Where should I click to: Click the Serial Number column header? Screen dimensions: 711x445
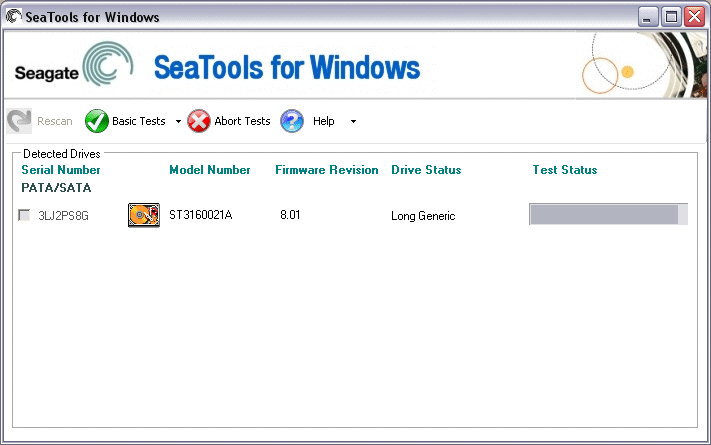click(61, 170)
